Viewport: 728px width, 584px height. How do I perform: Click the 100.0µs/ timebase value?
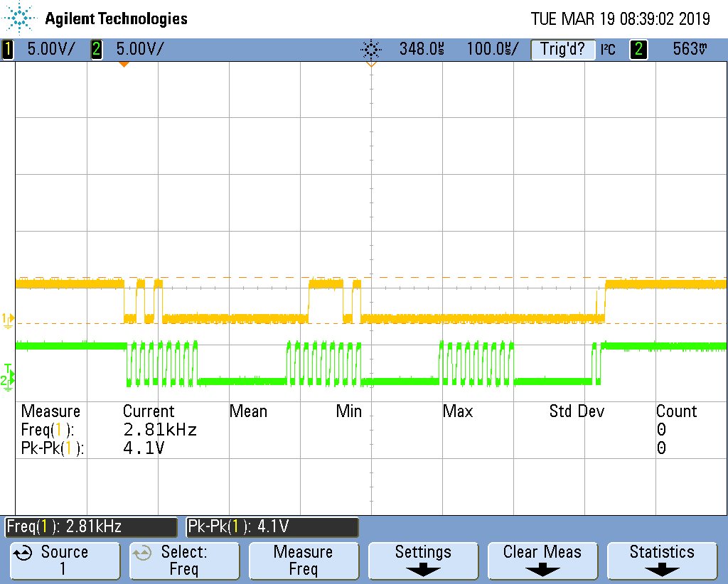tap(493, 49)
